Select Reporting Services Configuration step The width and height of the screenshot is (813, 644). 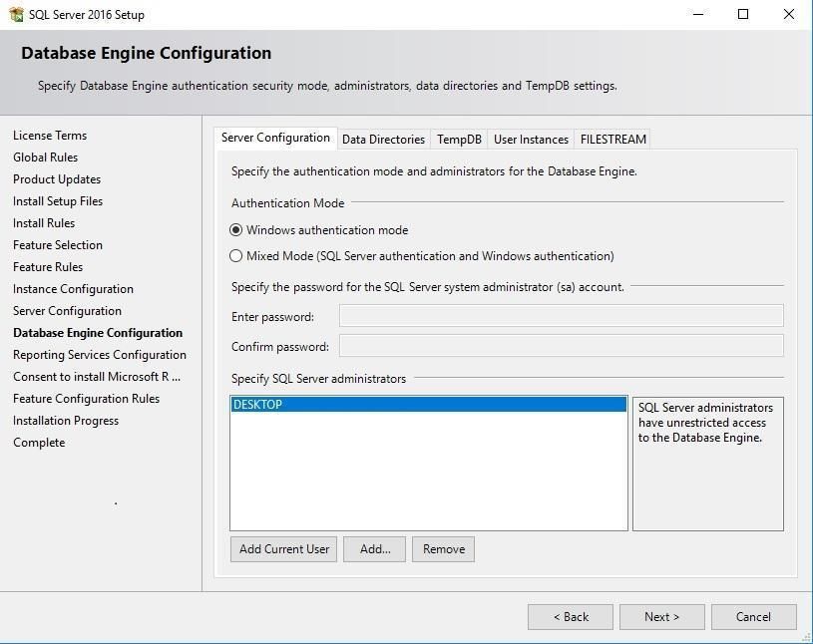[x=100, y=354]
